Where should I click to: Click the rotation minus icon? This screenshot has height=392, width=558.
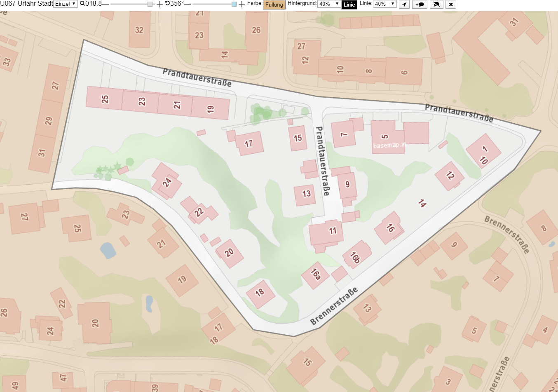[188, 4]
